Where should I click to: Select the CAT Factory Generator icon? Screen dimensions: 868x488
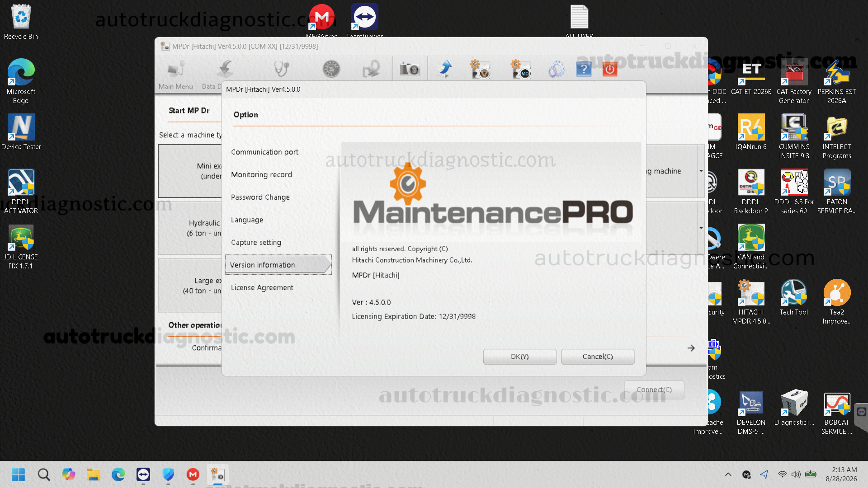794,81
